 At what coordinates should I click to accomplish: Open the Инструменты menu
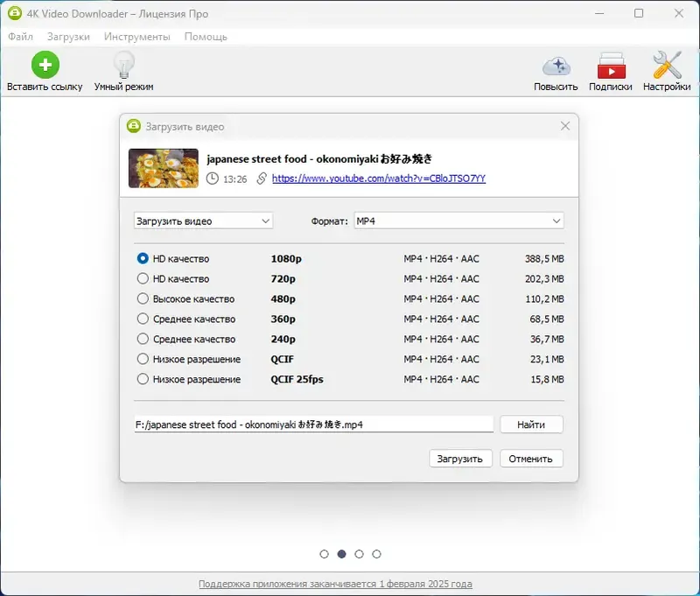coord(137,37)
